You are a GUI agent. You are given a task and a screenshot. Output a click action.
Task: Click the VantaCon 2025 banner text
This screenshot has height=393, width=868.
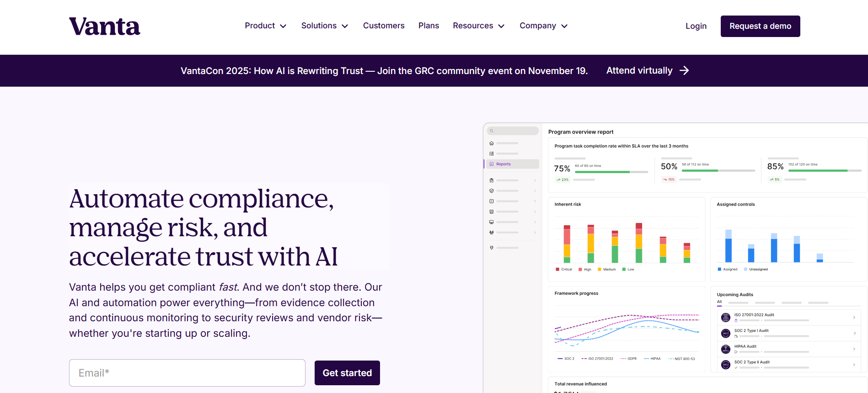pyautogui.click(x=384, y=71)
